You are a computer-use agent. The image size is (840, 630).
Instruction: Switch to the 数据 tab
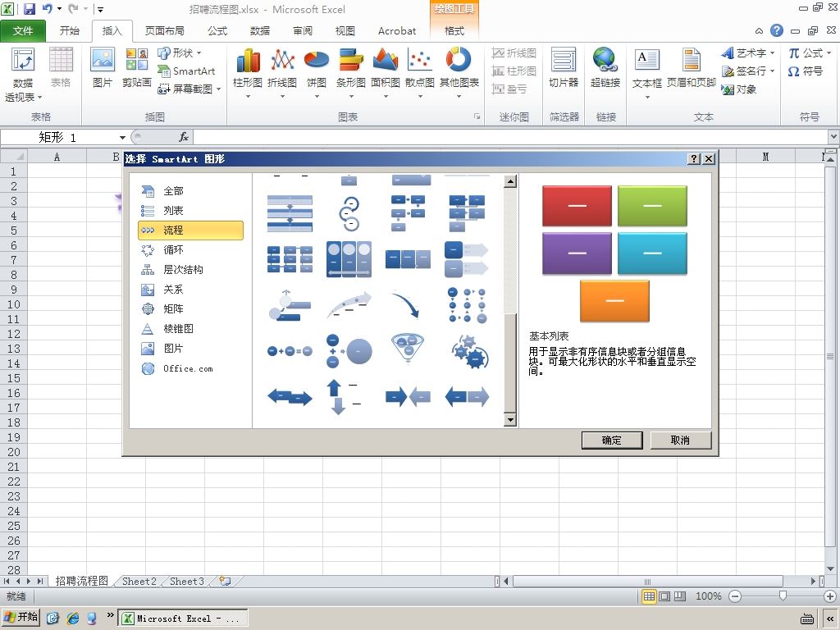[260, 31]
